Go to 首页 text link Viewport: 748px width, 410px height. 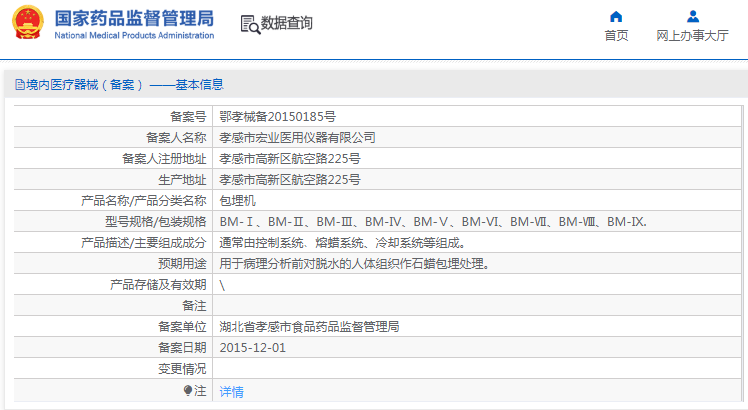coord(616,36)
